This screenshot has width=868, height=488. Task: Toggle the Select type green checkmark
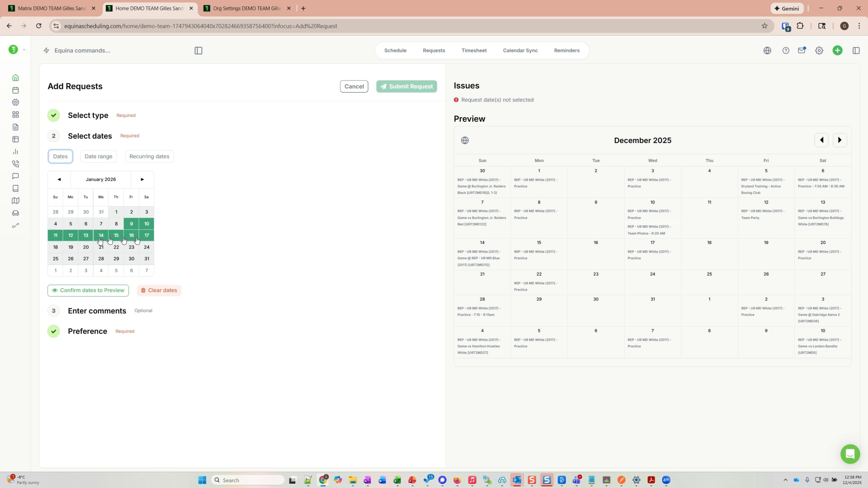53,115
